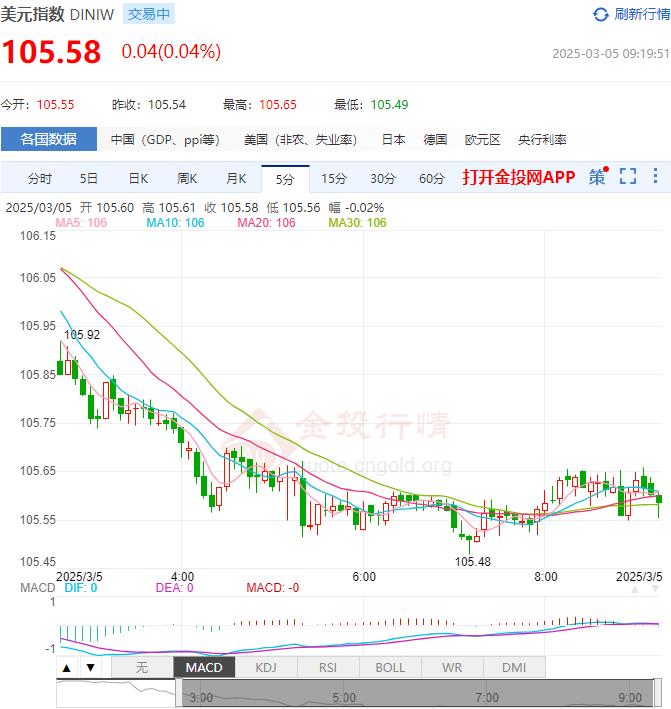This screenshot has height=709, width=671.
Task: Open the vertical three-dot more menu
Action: pos(655,176)
